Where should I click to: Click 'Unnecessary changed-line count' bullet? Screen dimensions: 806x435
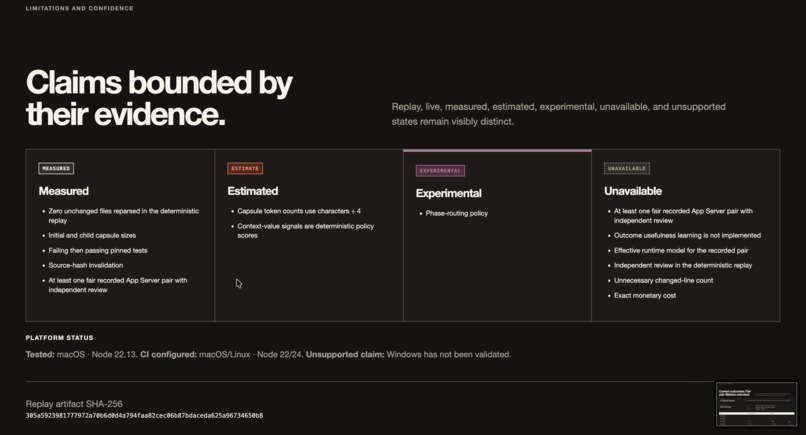coord(663,280)
